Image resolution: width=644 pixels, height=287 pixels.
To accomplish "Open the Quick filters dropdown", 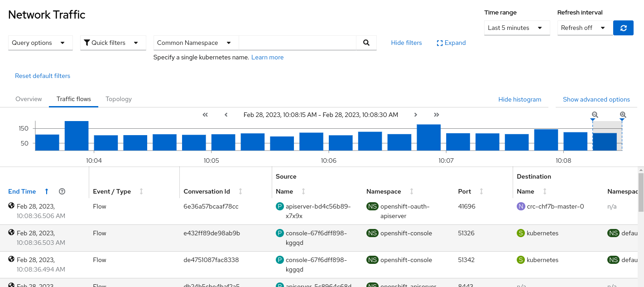I will (x=113, y=43).
